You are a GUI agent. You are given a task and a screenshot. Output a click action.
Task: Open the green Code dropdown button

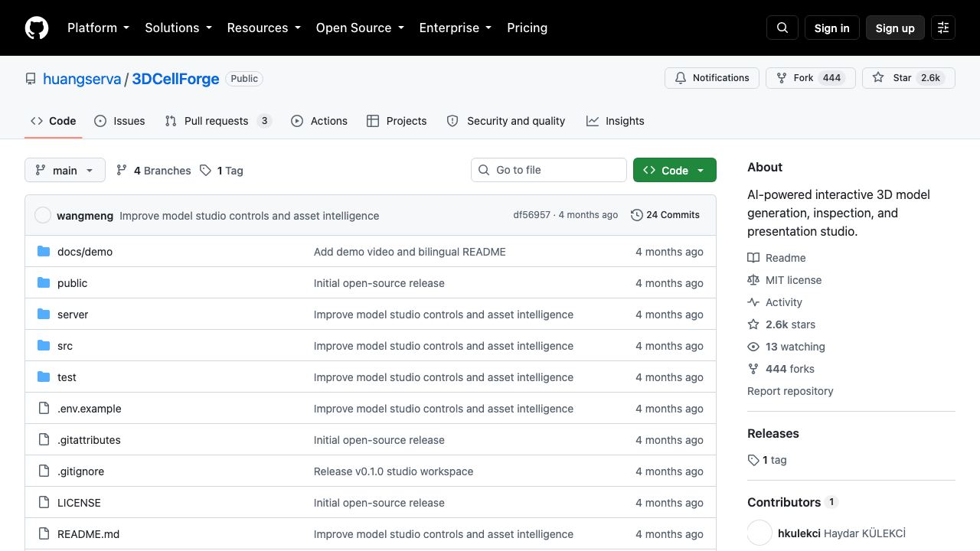675,170
